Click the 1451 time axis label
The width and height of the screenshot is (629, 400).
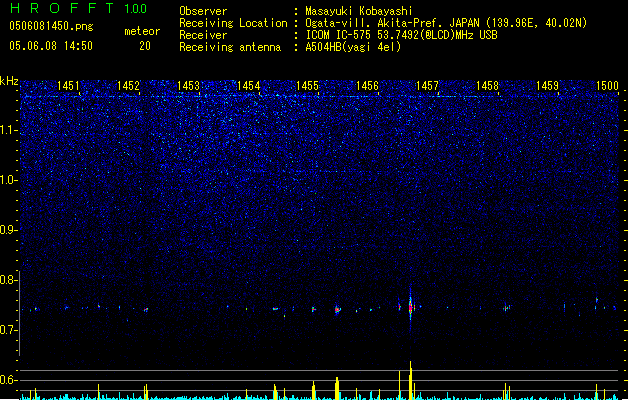pyautogui.click(x=68, y=85)
